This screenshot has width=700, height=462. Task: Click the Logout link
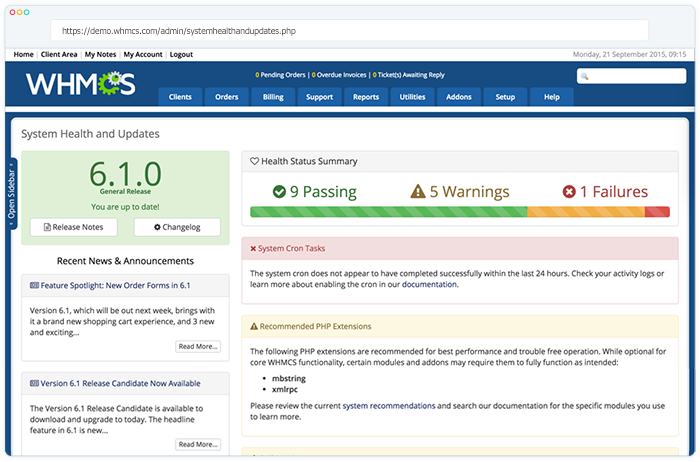(181, 54)
